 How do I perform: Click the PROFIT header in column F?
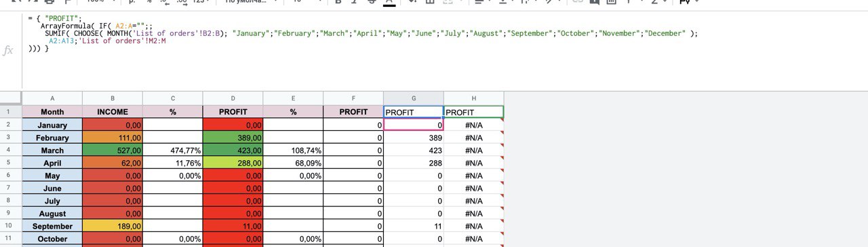tap(353, 112)
